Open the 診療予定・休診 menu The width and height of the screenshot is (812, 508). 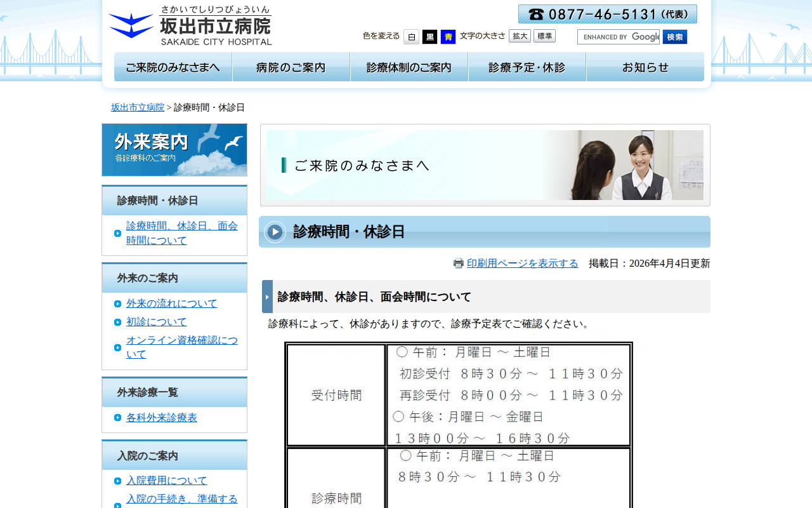tap(527, 67)
